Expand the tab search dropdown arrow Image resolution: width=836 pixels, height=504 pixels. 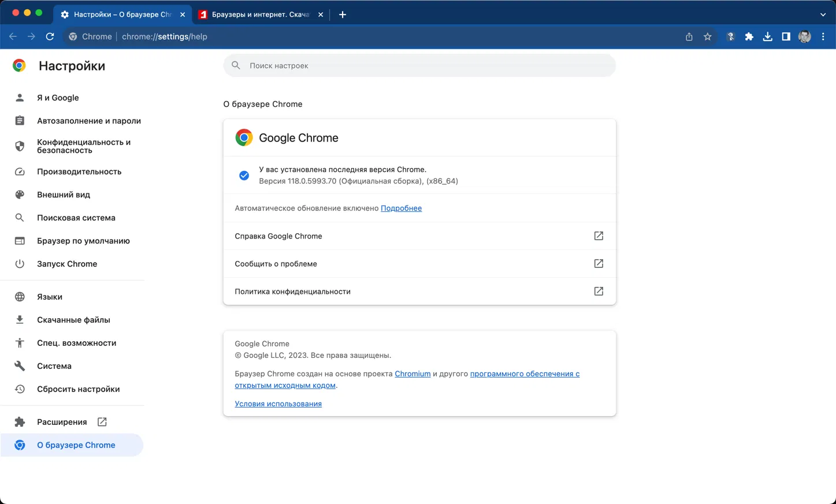823,14
